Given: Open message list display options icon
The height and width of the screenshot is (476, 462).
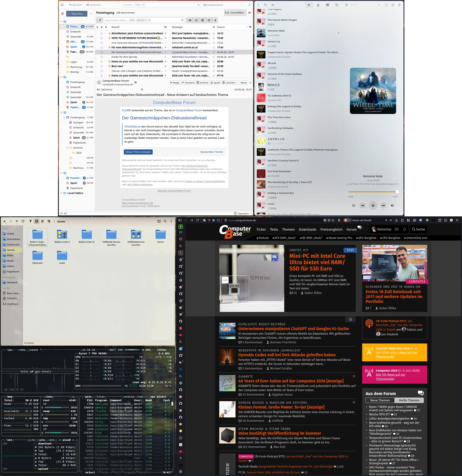Looking at the screenshot, I should pyautogui.click(x=250, y=13).
